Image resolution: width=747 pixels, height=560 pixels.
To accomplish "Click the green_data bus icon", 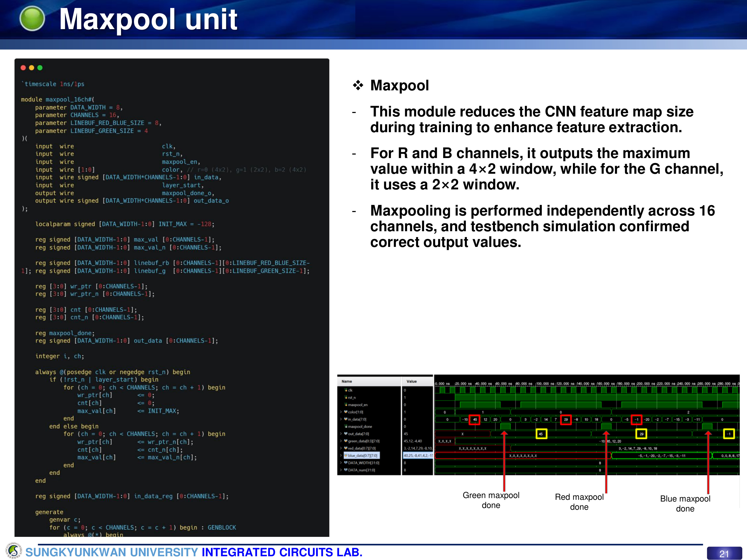I will (x=346, y=441).
